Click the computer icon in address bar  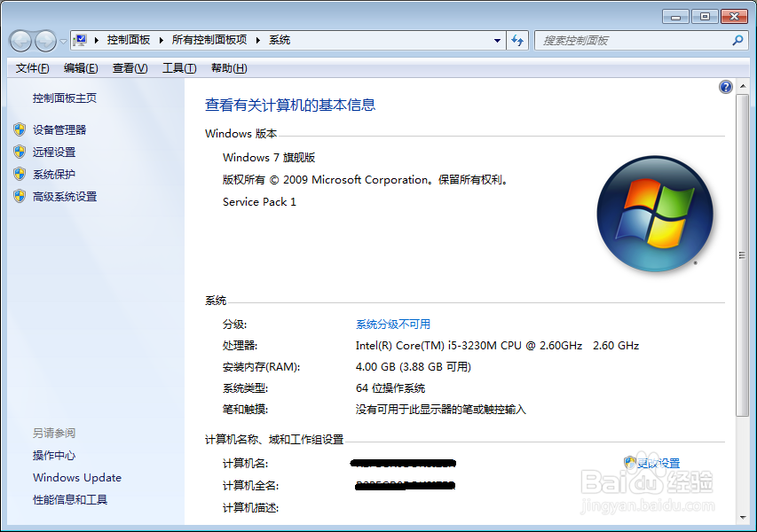[x=80, y=40]
